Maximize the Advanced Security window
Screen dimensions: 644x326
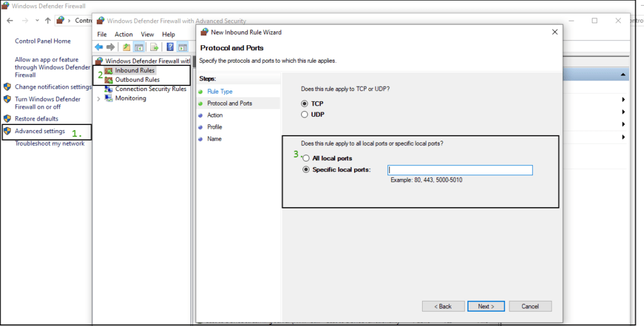coord(595,21)
